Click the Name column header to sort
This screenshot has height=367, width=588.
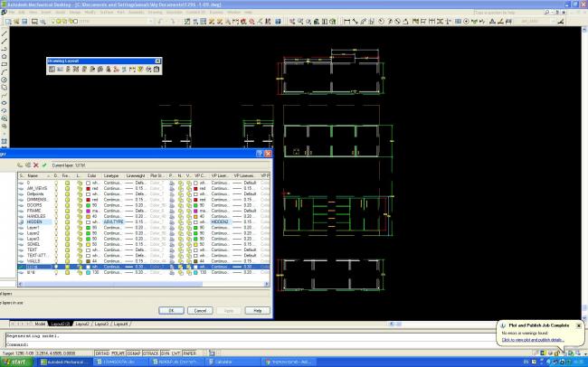click(34, 175)
